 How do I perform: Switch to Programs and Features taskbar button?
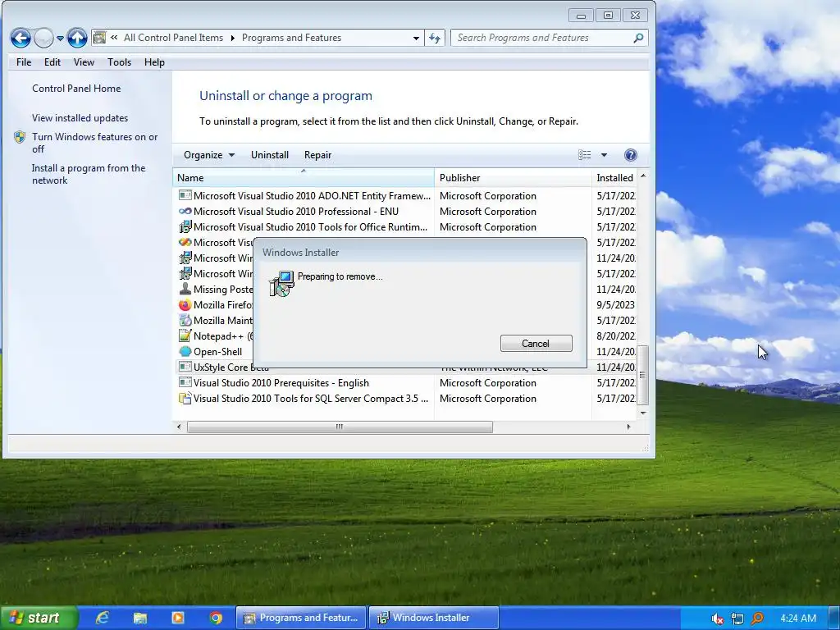(301, 618)
